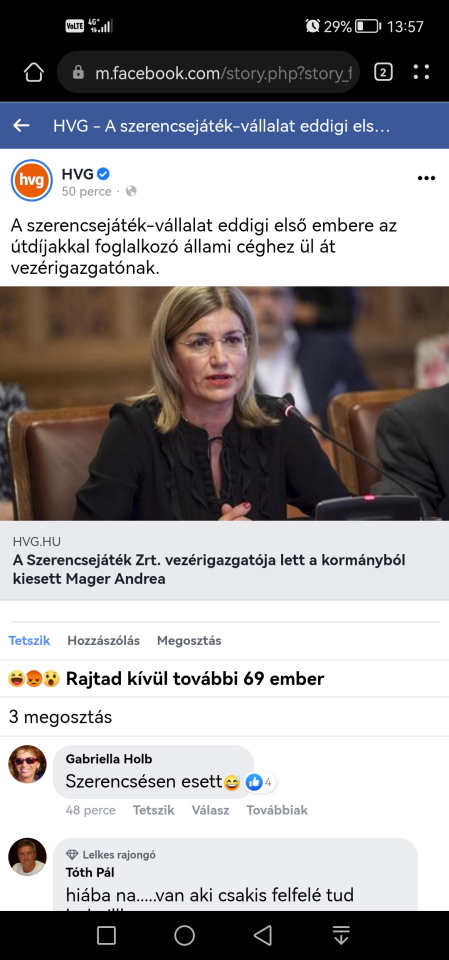Image resolution: width=449 pixels, height=960 pixels.
Task: Open the post options three-dot menu
Action: pyautogui.click(x=426, y=178)
